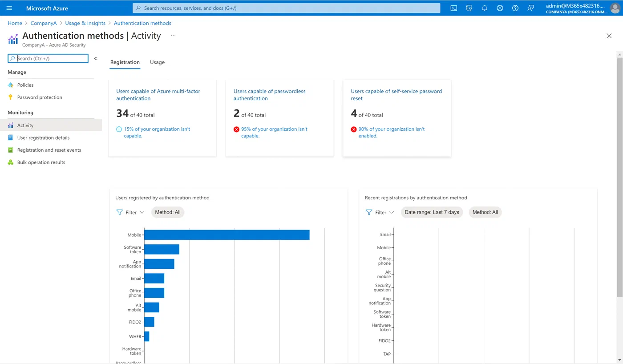This screenshot has width=623, height=364.
Task: Click the funnel Filter icon in Users registered chart
Action: (119, 212)
